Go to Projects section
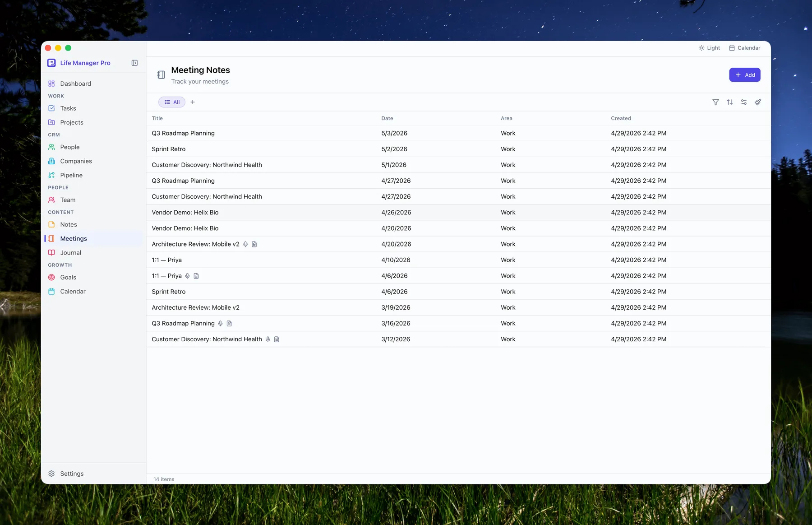The height and width of the screenshot is (525, 812). 93,122
